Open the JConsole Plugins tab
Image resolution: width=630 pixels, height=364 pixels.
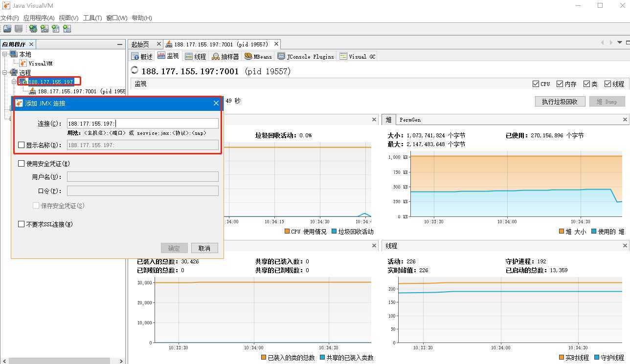pos(306,56)
